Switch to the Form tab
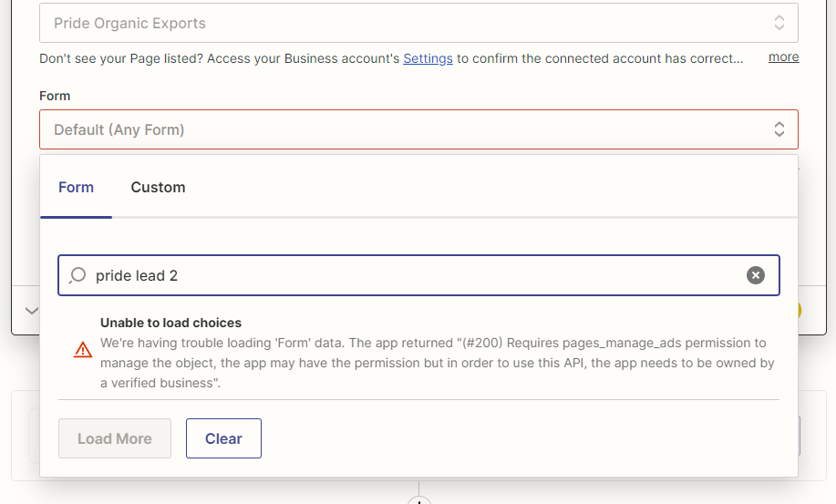Screen dimensions: 836x504 click(76, 188)
